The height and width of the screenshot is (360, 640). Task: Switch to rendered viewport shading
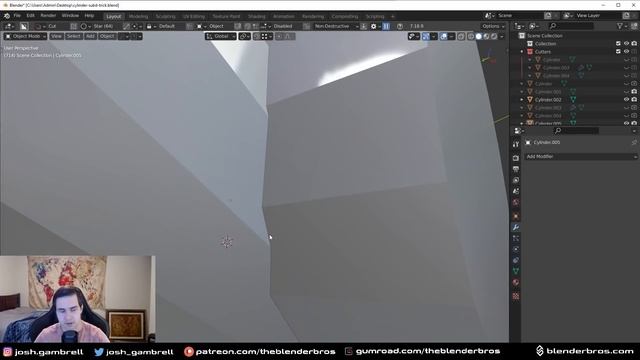pos(494,36)
